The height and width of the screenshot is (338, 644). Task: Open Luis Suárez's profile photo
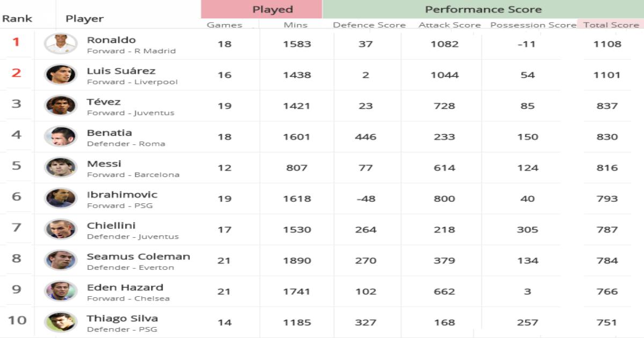(60, 75)
